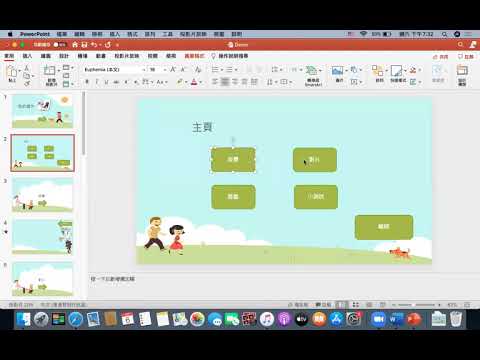Open Safari from the Dock

tap(76, 319)
